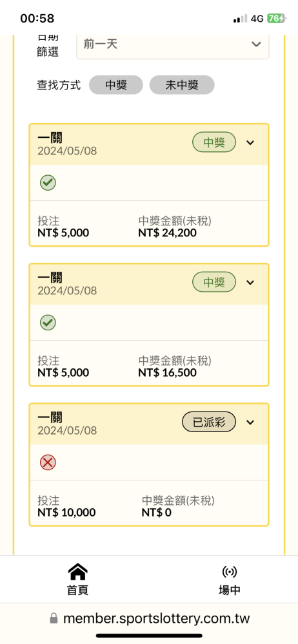
Task: Toggle the 中獎 filter pill
Action: 116,85
